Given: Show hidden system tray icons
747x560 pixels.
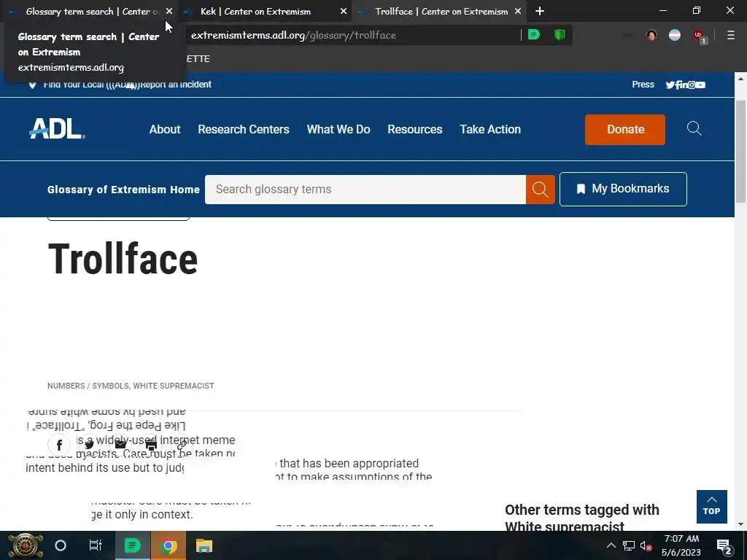Looking at the screenshot, I should (x=611, y=545).
